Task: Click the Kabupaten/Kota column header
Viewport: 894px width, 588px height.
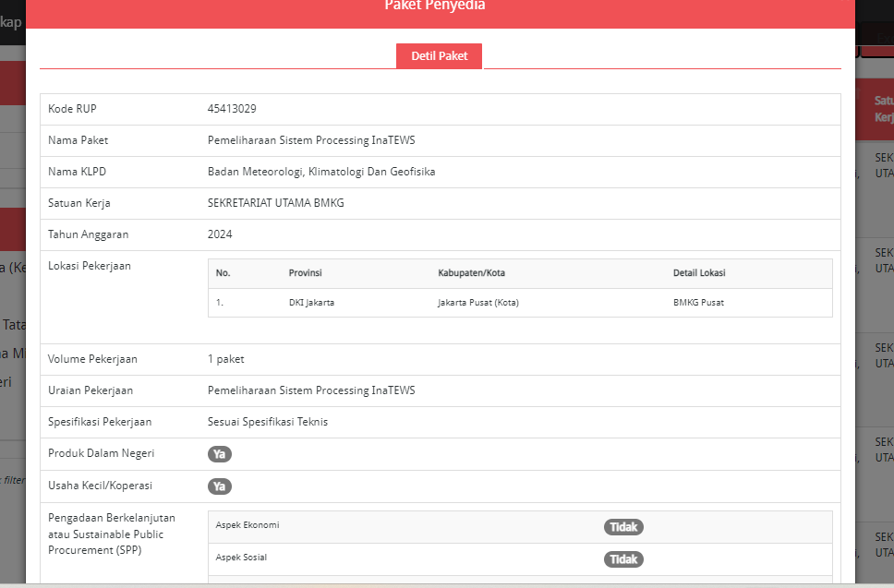Action: coord(472,273)
